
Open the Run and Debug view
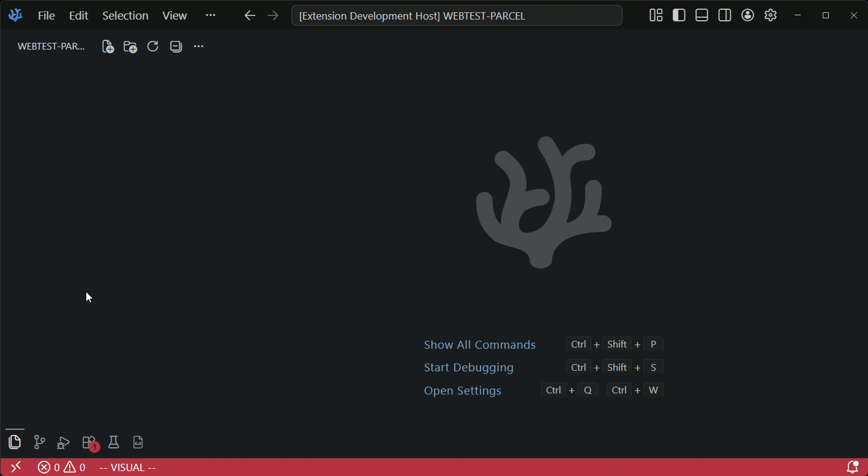click(64, 442)
